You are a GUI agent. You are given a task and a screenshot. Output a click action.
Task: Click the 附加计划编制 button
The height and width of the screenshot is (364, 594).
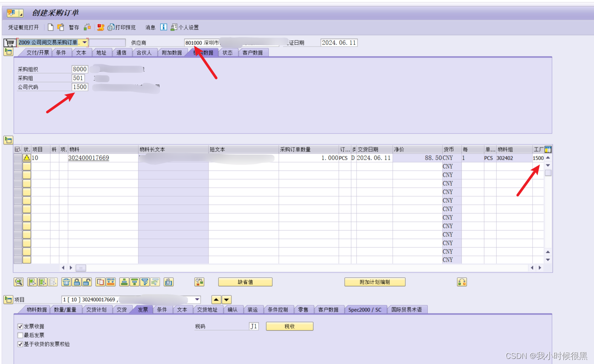pyautogui.click(x=375, y=282)
